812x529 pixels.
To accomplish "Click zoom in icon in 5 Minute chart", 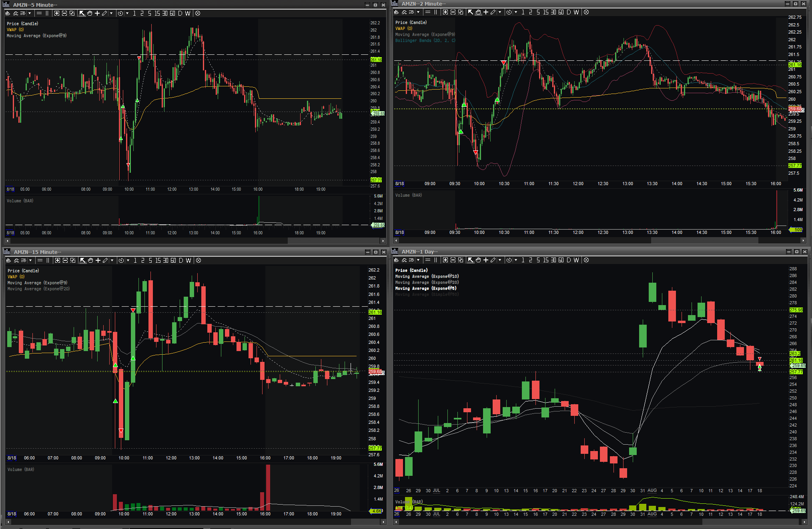I will 57,13.
